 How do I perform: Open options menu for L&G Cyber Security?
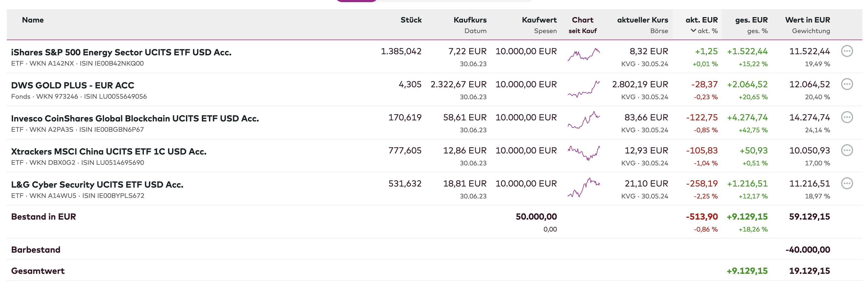coord(847,183)
